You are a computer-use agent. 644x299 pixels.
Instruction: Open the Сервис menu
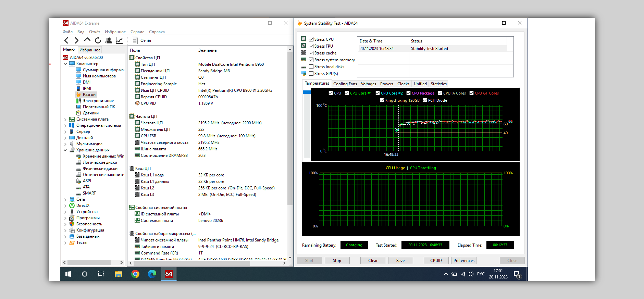[137, 32]
